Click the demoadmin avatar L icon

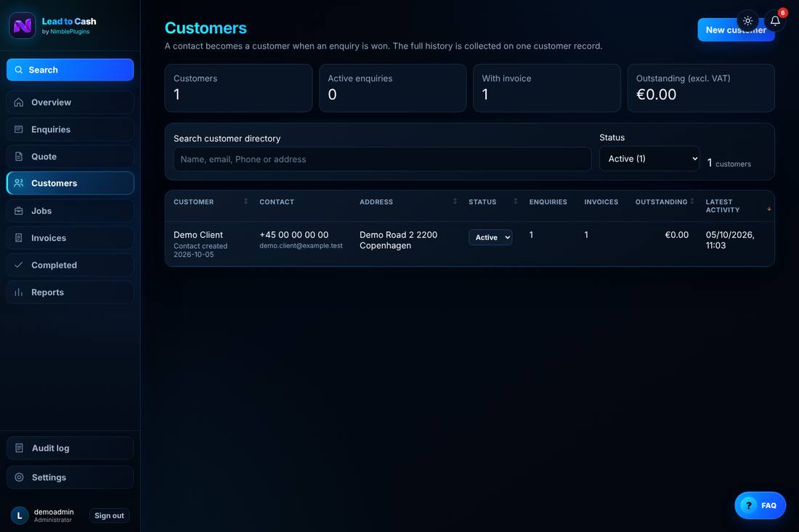(x=20, y=515)
